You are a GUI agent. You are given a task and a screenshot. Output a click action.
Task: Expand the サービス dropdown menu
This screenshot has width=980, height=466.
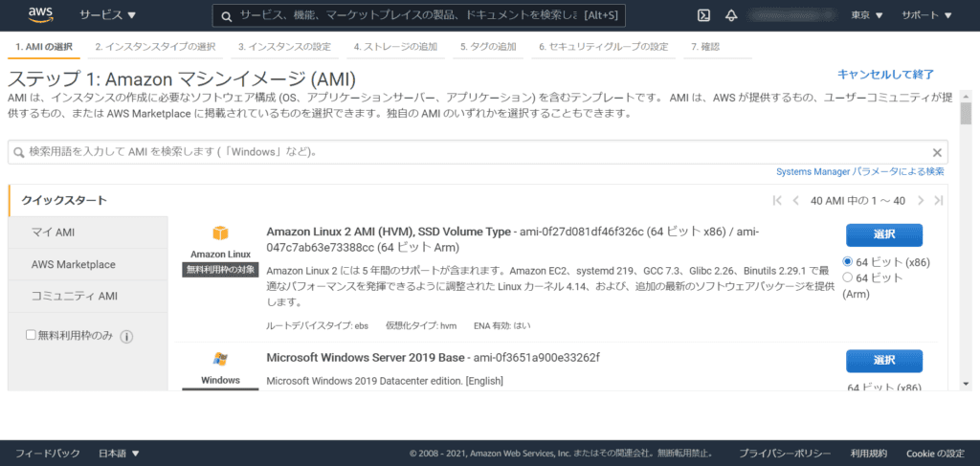coord(107,15)
